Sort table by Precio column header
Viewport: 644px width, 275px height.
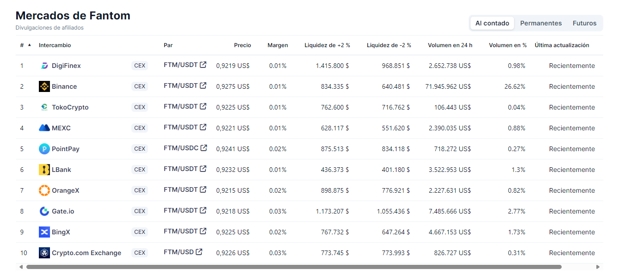(x=242, y=45)
